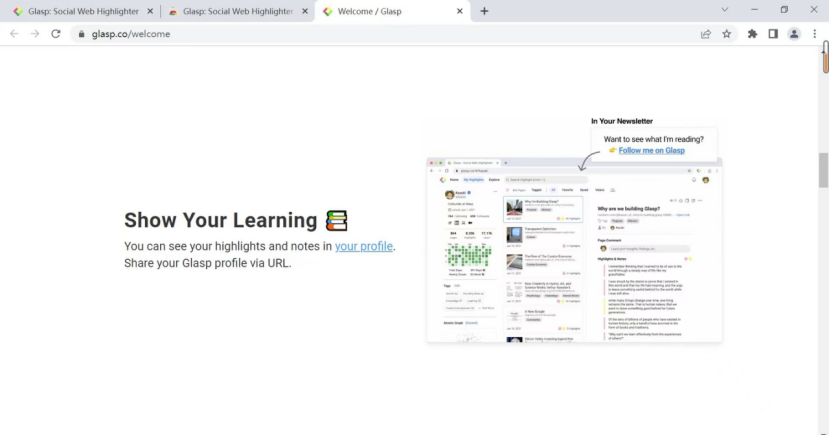Go forward to the next page
This screenshot has width=830, height=435.
(x=35, y=34)
